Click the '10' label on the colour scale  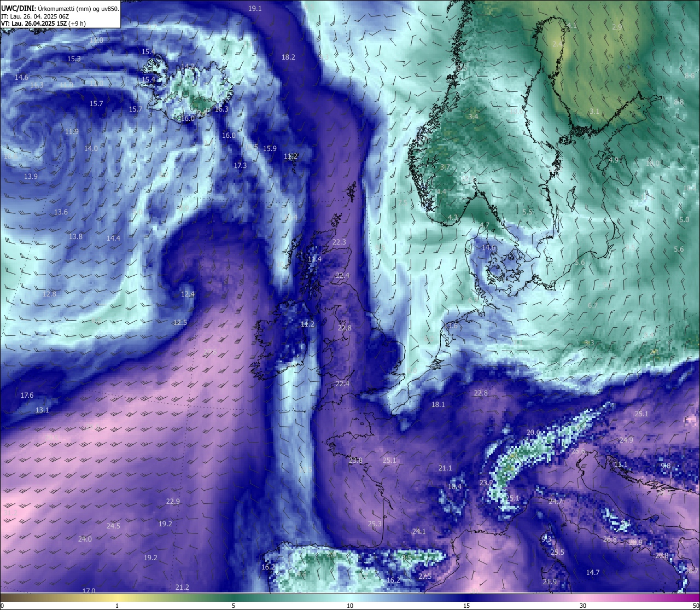349,606
